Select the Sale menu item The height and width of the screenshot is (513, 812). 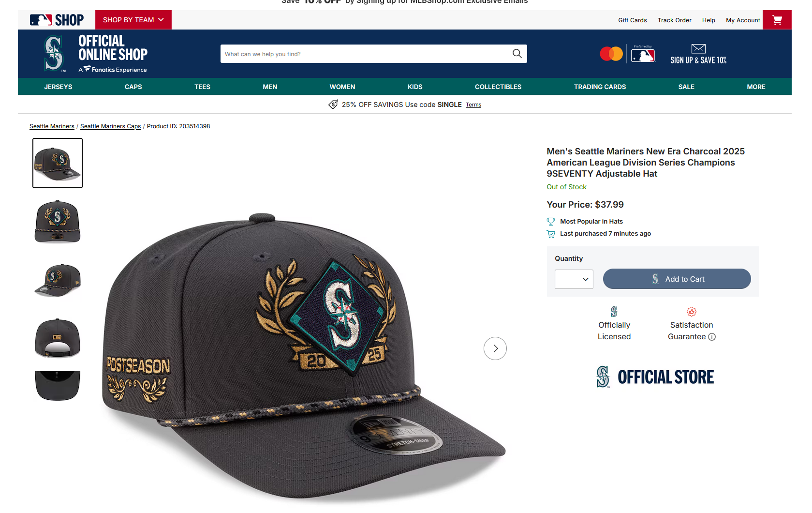(x=686, y=87)
